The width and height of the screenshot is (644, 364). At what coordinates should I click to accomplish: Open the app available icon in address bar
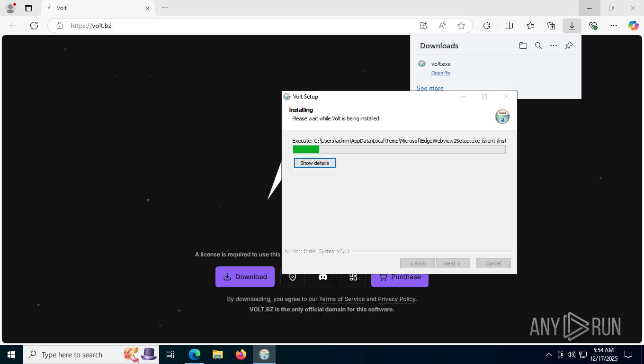[423, 26]
